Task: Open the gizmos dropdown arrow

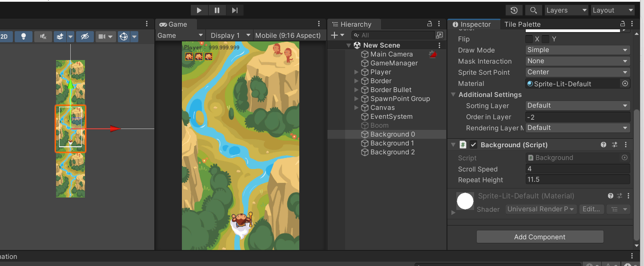Action: click(x=134, y=36)
